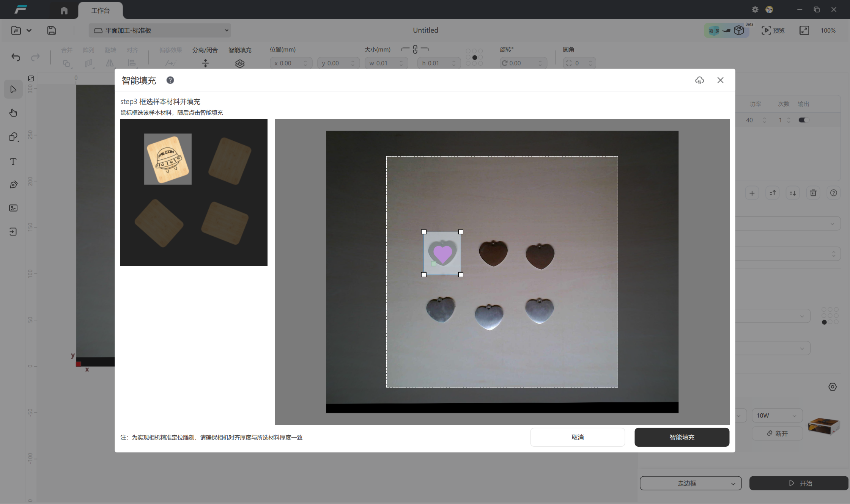Screen dimensions: 850x504
Task: Click the save file icon
Action: (52, 30)
